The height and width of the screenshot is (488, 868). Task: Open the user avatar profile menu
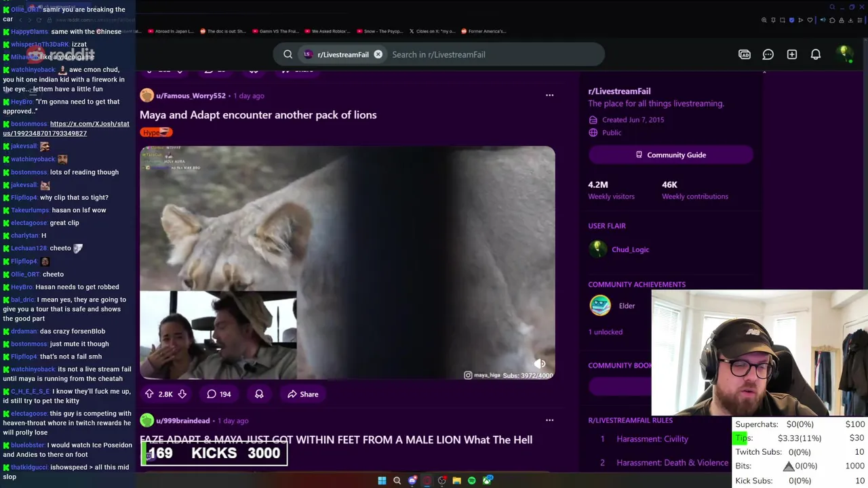point(844,54)
